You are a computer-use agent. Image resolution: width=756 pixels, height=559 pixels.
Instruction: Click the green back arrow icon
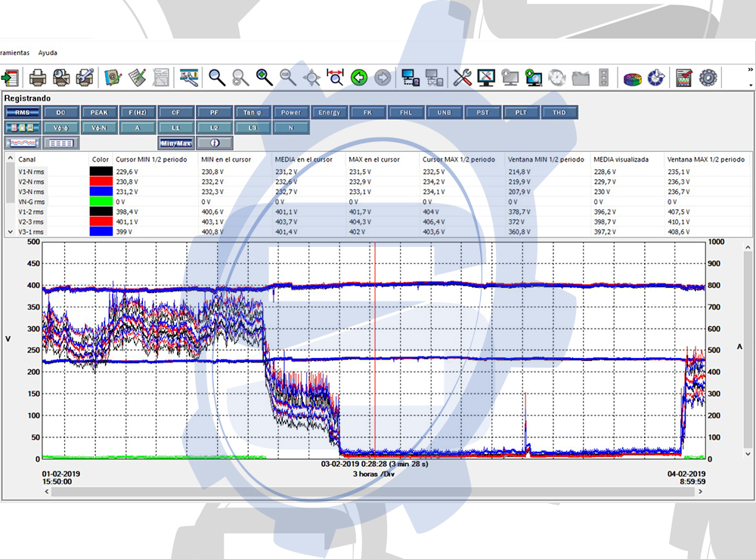point(359,77)
